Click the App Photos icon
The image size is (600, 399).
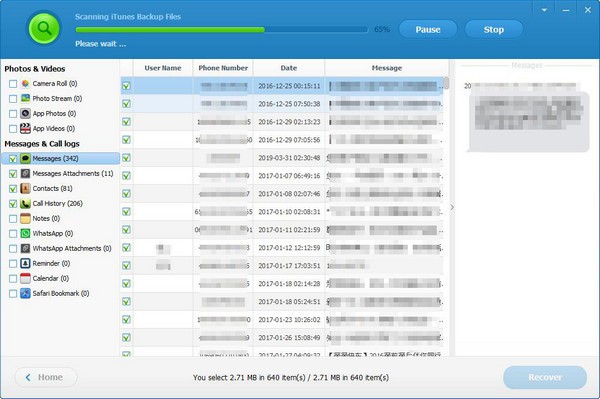pos(25,113)
